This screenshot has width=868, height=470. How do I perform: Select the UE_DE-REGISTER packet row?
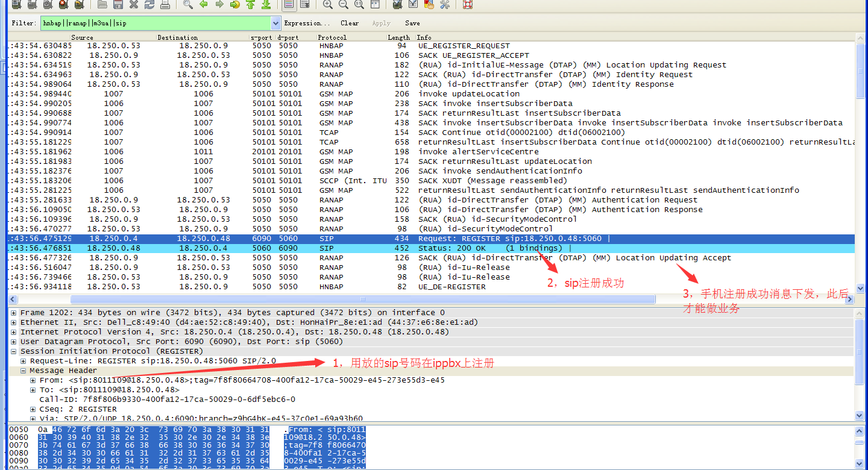click(x=432, y=287)
